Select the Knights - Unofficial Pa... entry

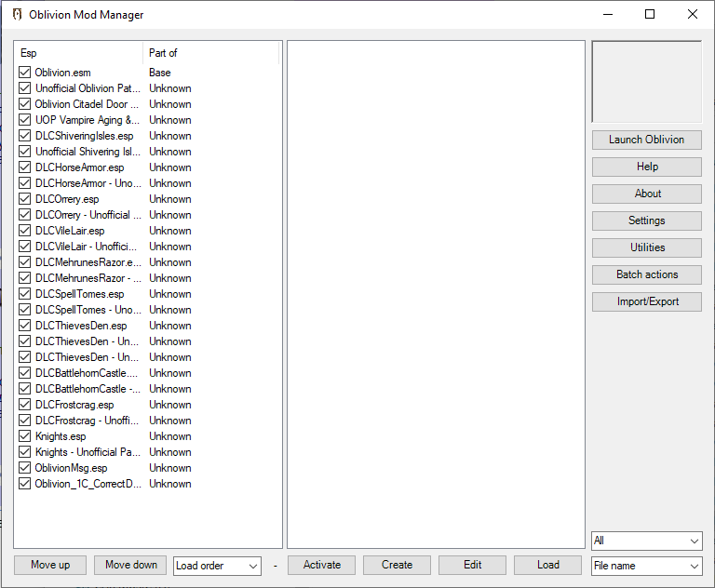click(88, 452)
